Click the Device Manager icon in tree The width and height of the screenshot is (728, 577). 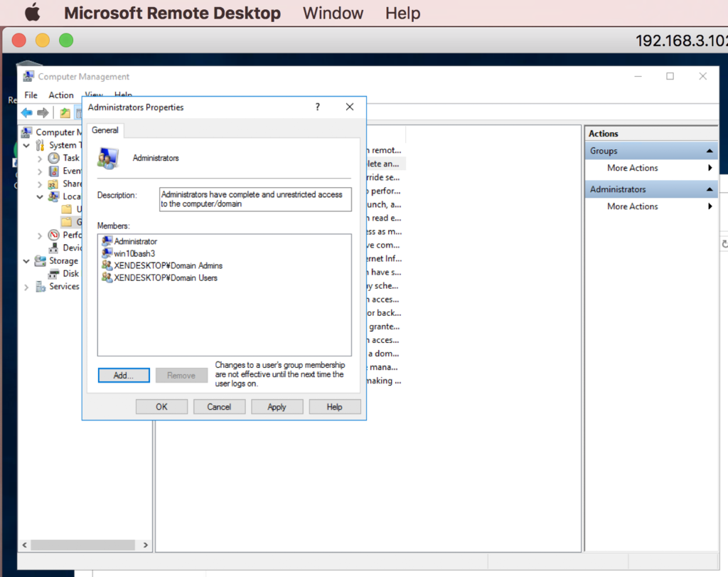pyautogui.click(x=54, y=248)
